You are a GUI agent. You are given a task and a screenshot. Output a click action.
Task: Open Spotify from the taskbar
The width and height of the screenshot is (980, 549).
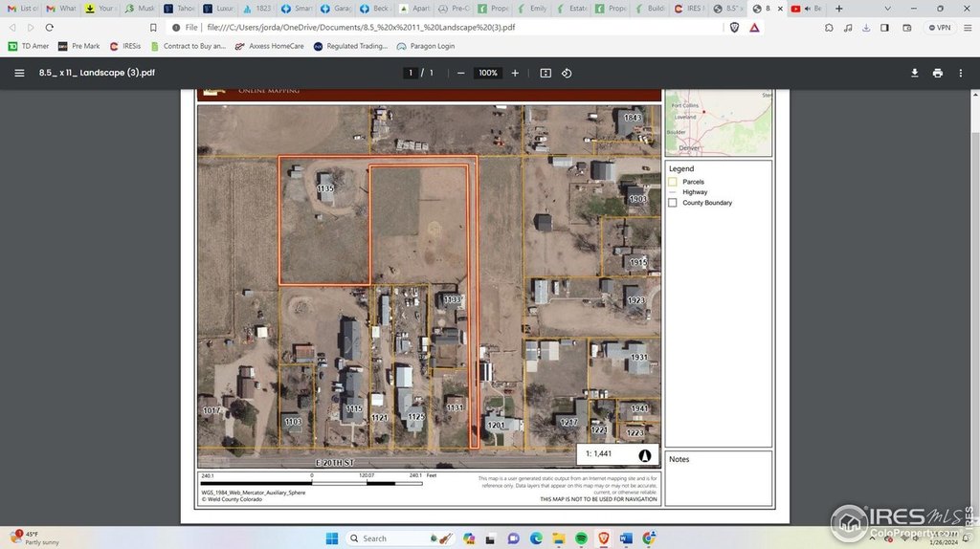click(582, 538)
